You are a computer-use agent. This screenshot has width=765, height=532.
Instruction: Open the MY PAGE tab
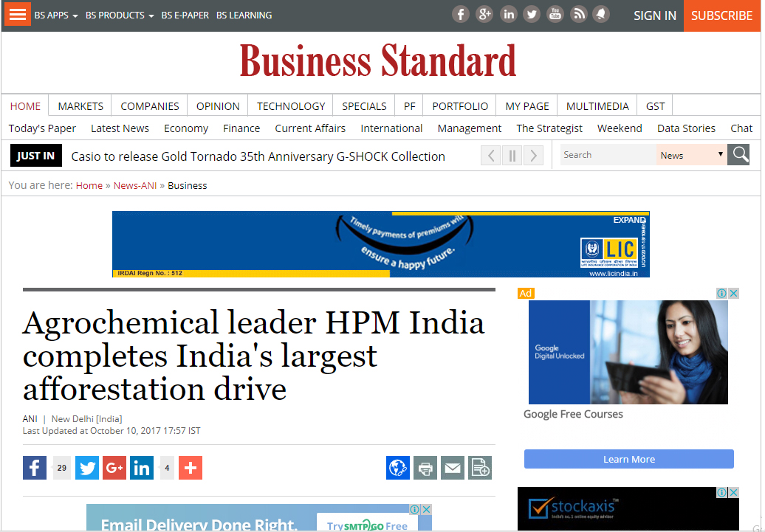(x=527, y=106)
